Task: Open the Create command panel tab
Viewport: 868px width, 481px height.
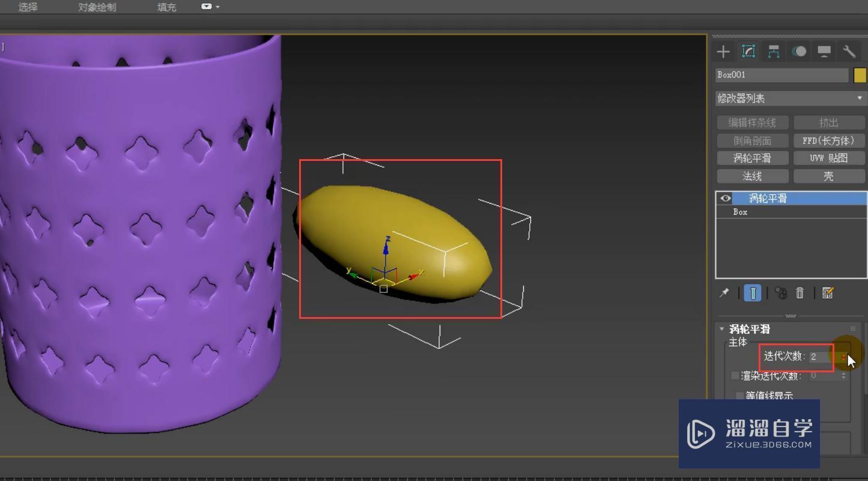Action: click(x=723, y=52)
